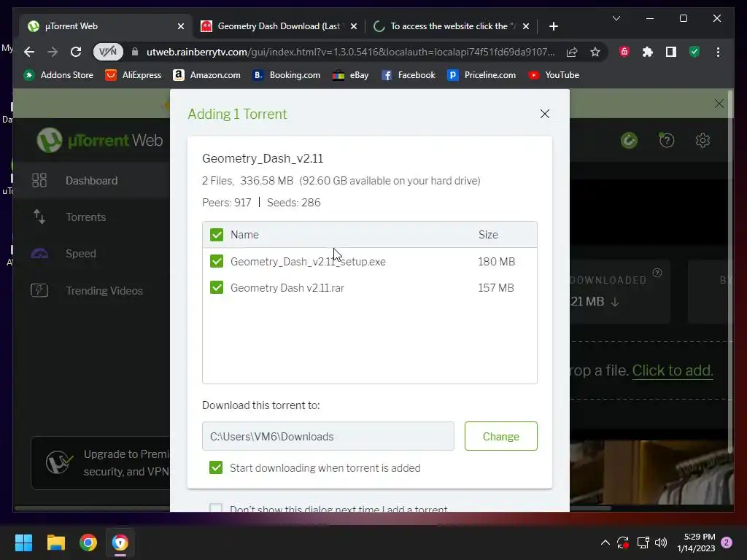Open uTorrent settings gear icon
This screenshot has height=560, width=747.
[x=703, y=141]
